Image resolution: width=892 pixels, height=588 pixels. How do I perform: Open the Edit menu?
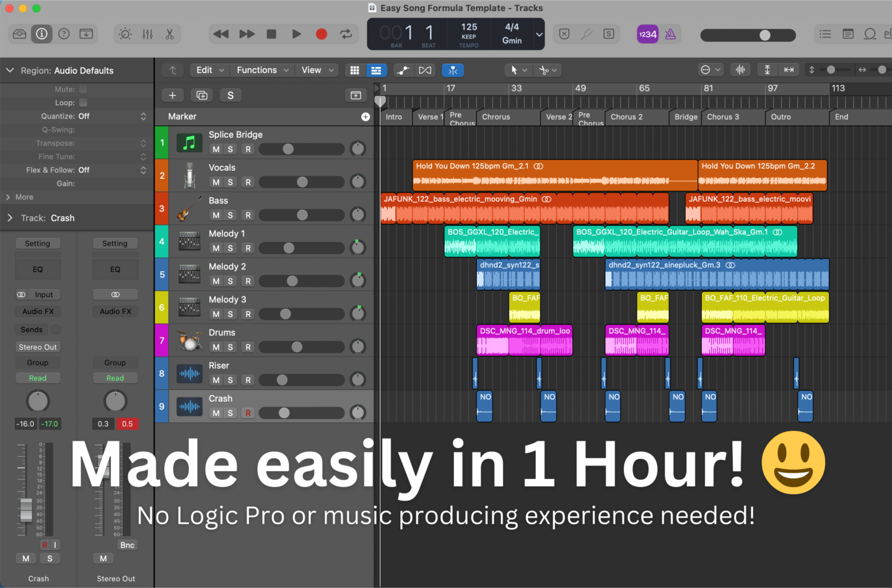click(209, 70)
